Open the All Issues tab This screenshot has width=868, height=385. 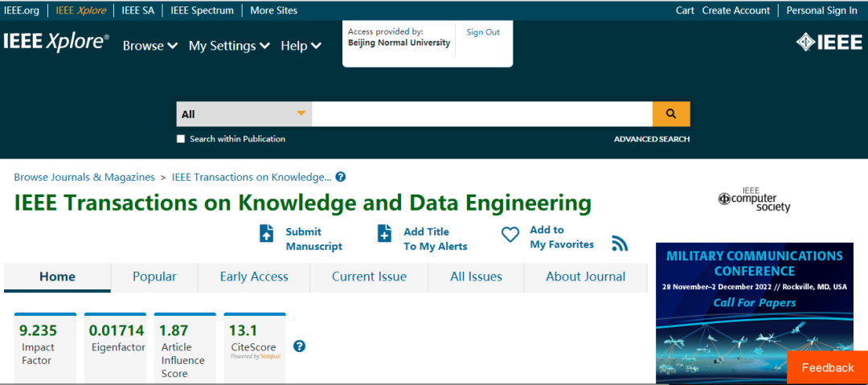pyautogui.click(x=476, y=276)
